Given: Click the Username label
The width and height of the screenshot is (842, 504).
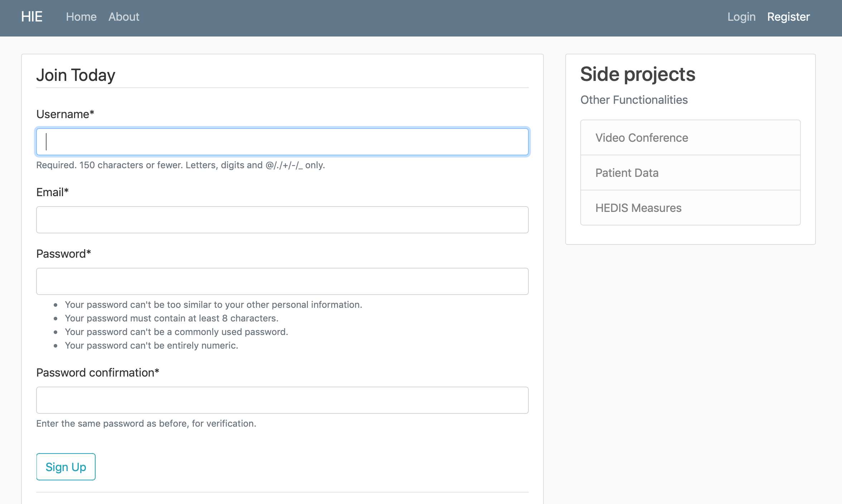Looking at the screenshot, I should (65, 114).
